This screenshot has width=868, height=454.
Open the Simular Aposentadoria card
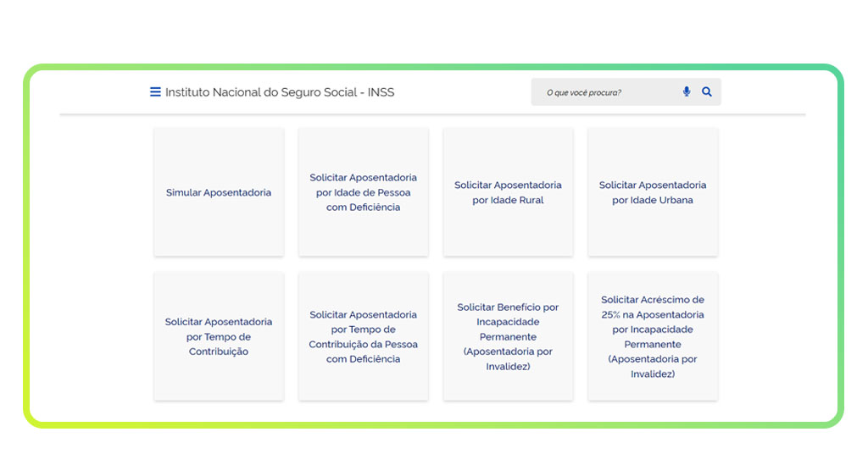point(219,192)
